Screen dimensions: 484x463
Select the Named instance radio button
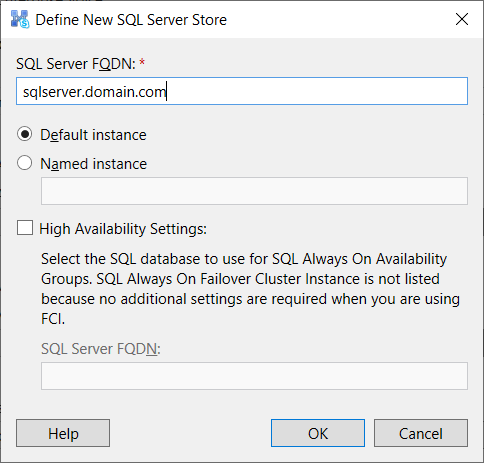point(25,163)
